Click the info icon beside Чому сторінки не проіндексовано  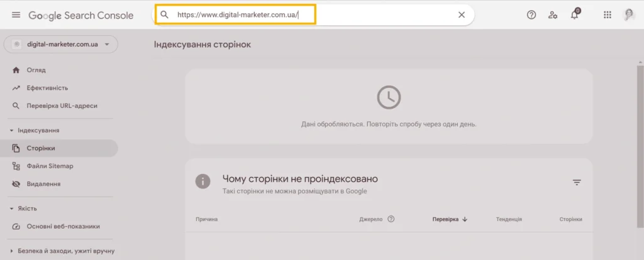pos(203,181)
